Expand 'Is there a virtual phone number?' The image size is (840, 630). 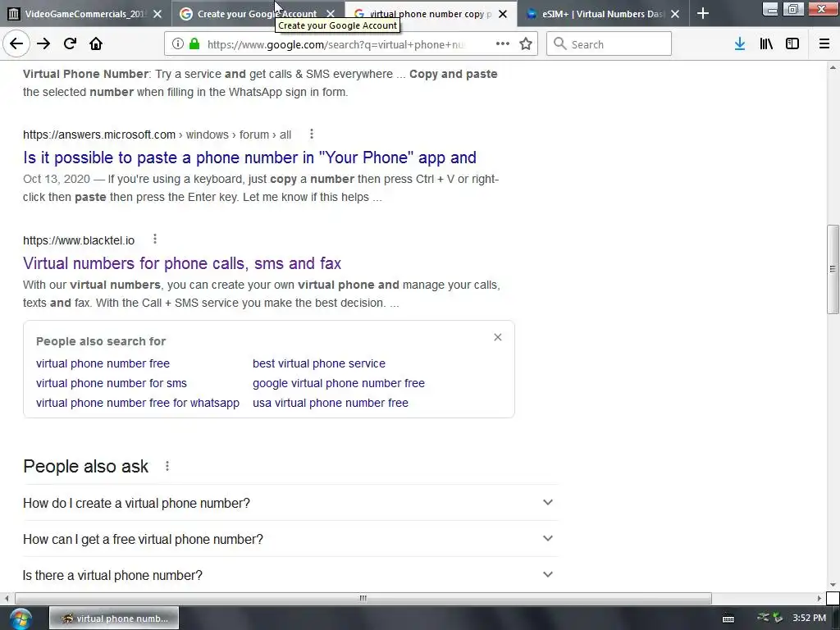(290, 575)
